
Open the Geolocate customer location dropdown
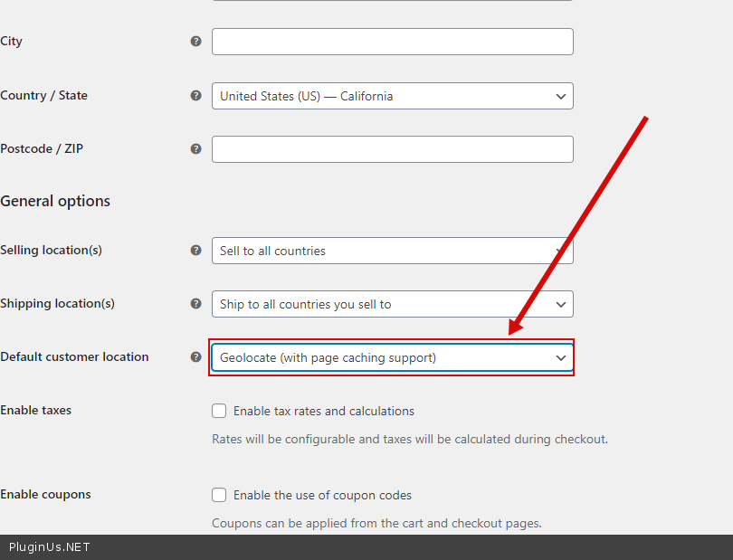[x=392, y=357]
